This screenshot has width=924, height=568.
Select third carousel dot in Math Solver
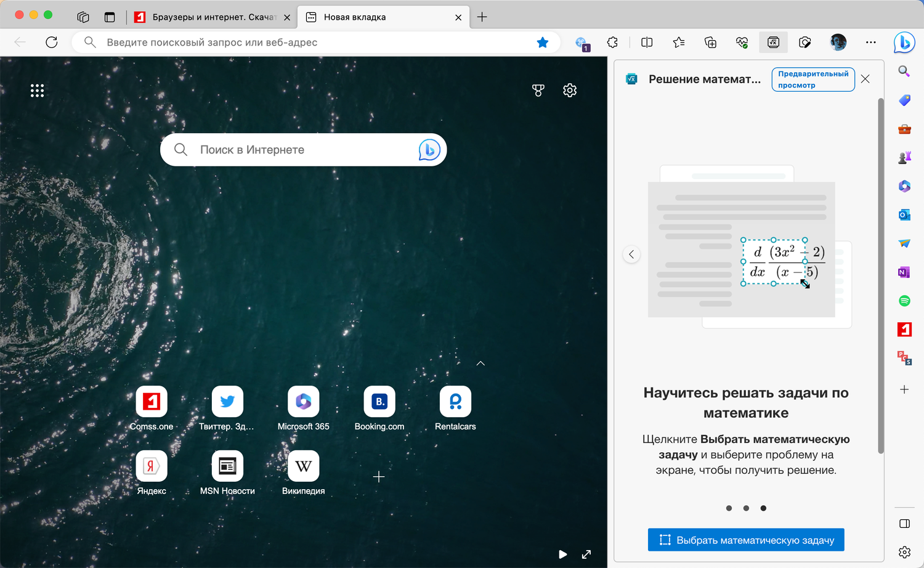pos(763,508)
